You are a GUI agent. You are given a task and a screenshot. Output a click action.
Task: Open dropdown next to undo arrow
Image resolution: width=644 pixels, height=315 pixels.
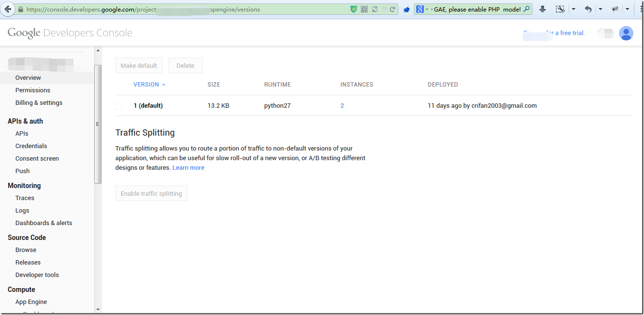600,9
